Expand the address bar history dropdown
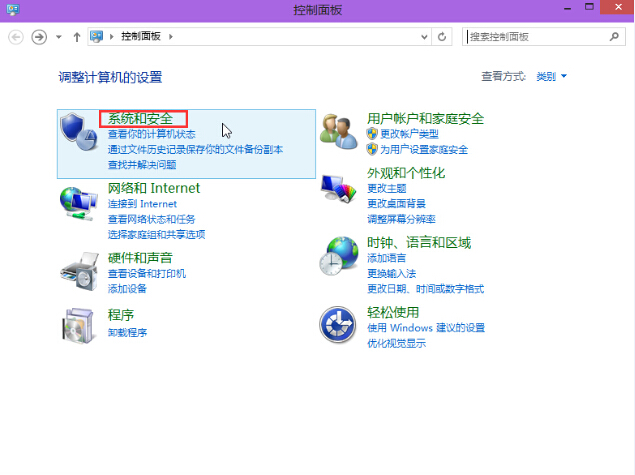Viewport: 635px width, 475px height. [x=424, y=37]
